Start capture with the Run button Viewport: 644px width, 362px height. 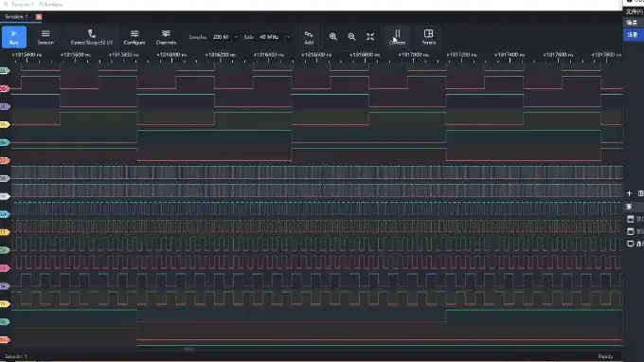pos(14,37)
